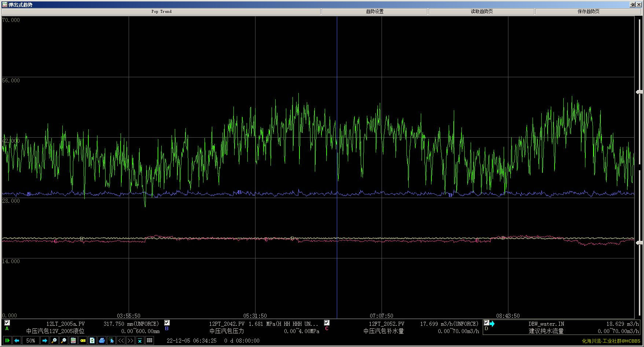This screenshot has height=347, width=644.
Task: Click value 18.629 m3/h
Action: pos(622,324)
